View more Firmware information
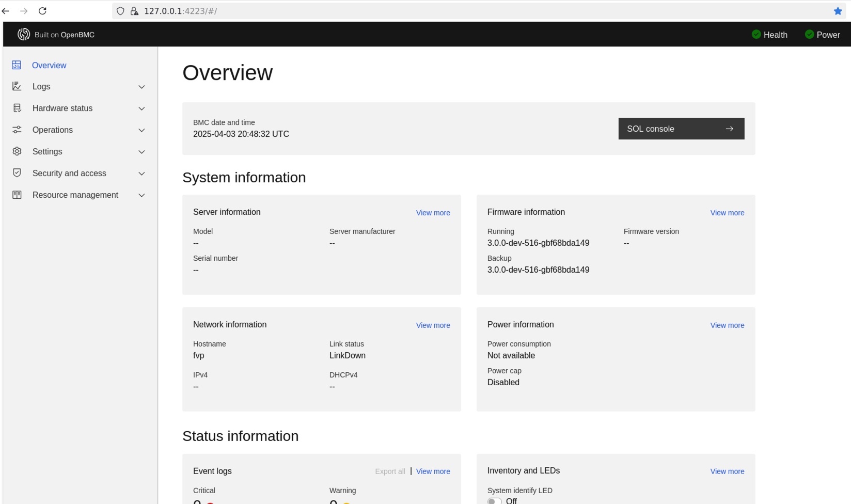This screenshot has width=851, height=504. pyautogui.click(x=727, y=213)
